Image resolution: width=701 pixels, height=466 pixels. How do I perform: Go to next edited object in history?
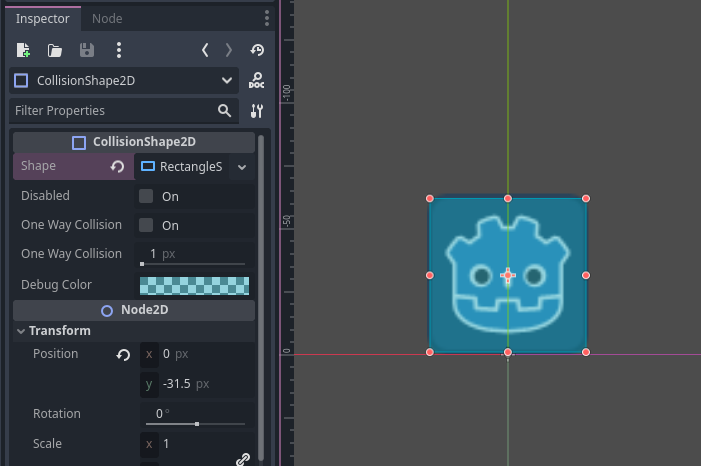pyautogui.click(x=228, y=50)
